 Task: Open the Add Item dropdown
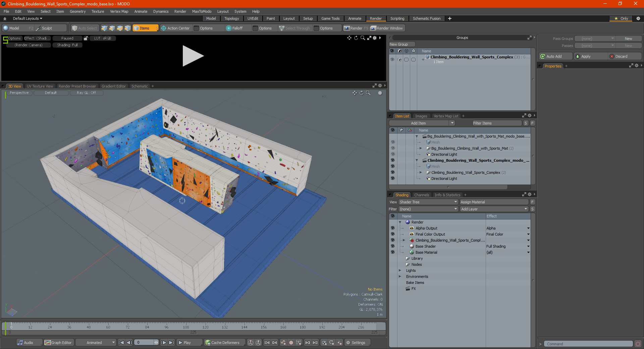[x=422, y=123]
